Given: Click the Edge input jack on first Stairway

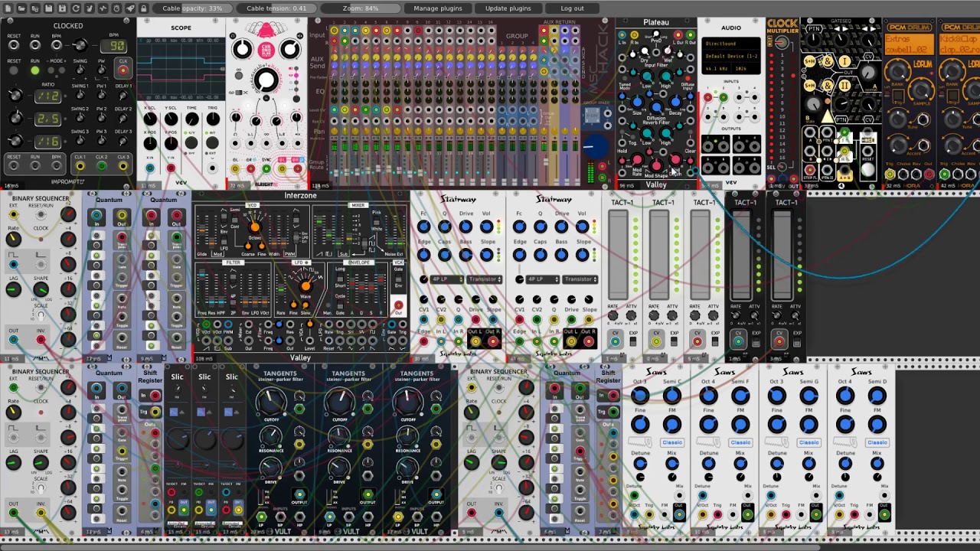Looking at the screenshot, I should tap(425, 341).
